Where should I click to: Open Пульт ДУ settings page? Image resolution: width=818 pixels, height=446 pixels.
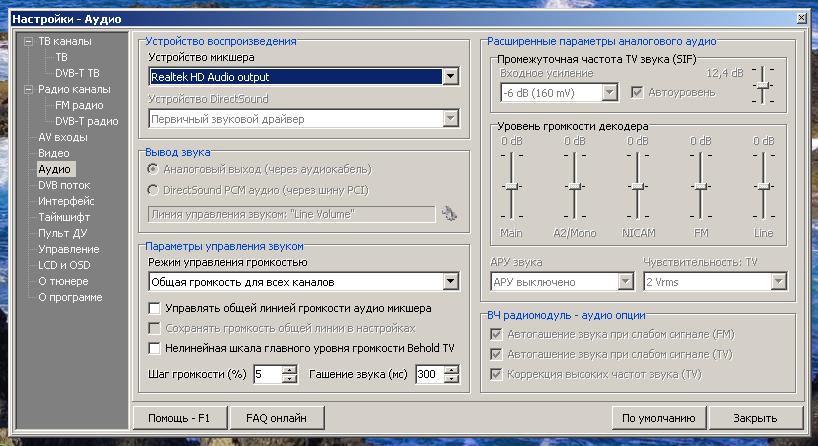point(62,233)
